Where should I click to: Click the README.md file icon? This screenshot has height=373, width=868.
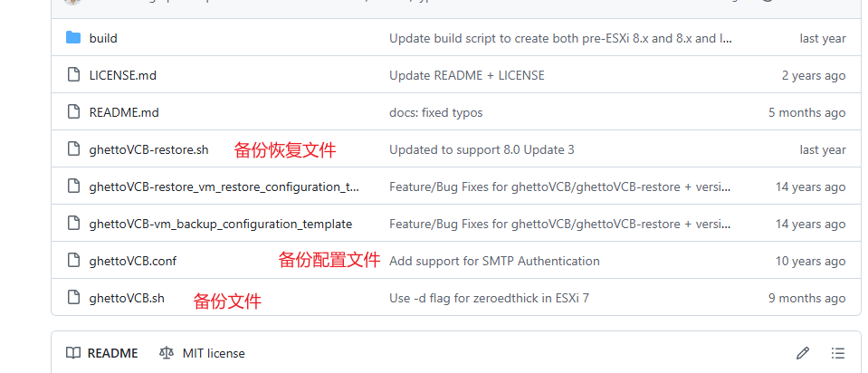(x=73, y=111)
